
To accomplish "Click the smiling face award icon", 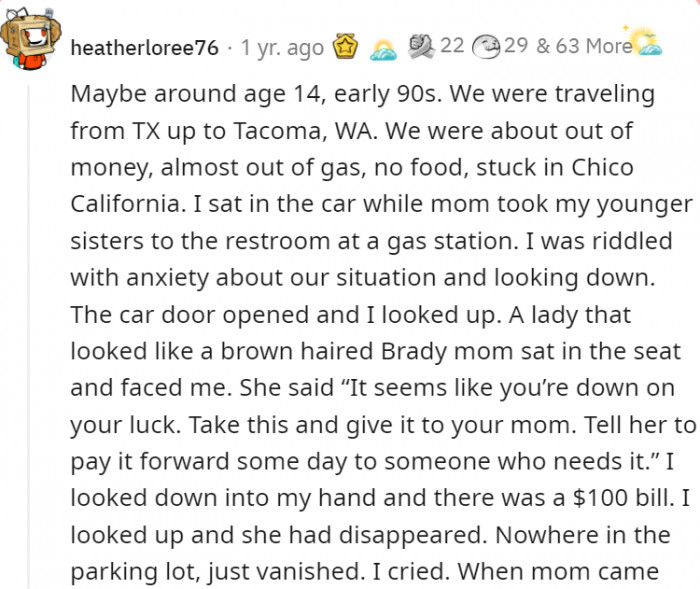I will 487,47.
